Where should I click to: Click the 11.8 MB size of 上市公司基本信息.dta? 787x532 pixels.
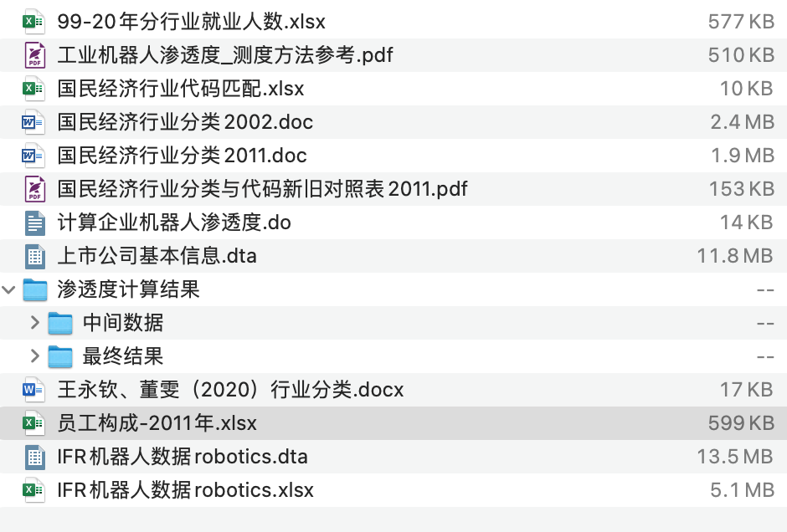pos(735,256)
